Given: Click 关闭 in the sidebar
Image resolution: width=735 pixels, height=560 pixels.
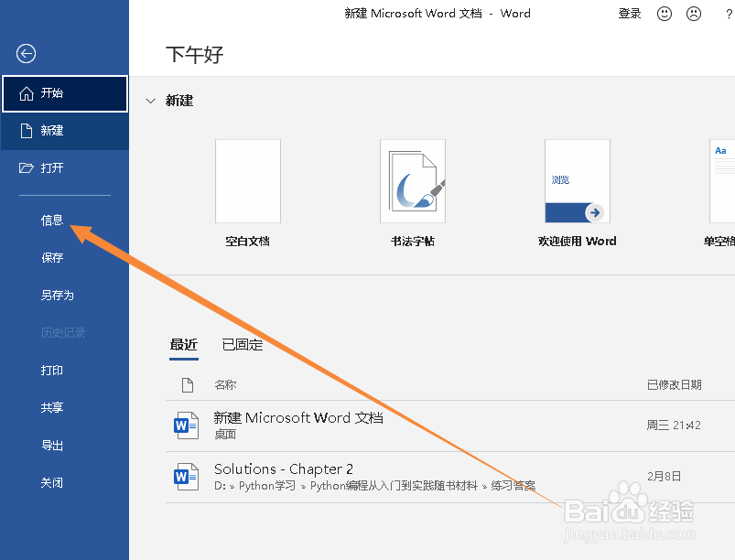Looking at the screenshot, I should (x=52, y=482).
